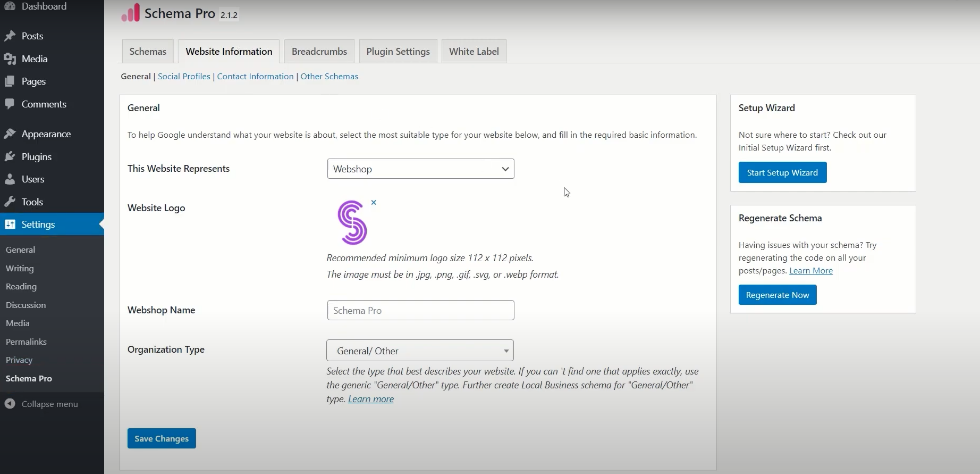Click the Save Changes button

click(x=162, y=438)
